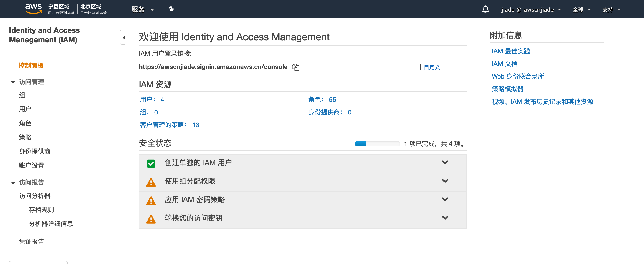
Task: Click the AWS logo icon
Action: pos(33,9)
